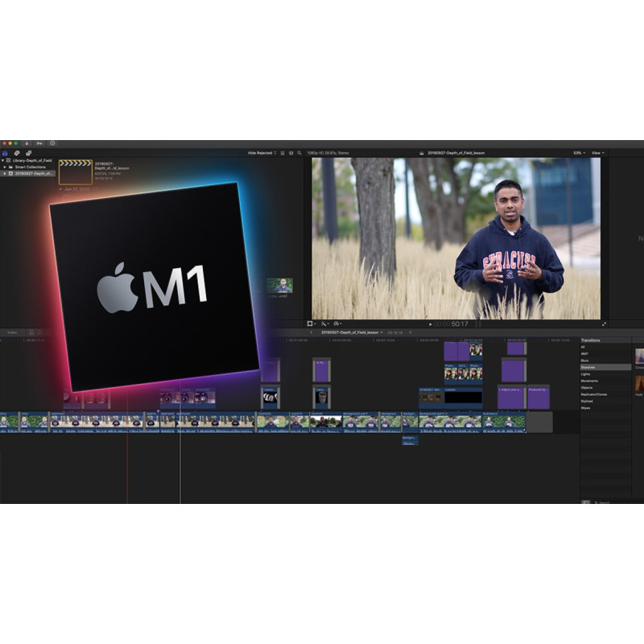Viewport: 644px width, 644px height.
Task: Toggle the clip appearance filmstrip icon
Action: 282,153
